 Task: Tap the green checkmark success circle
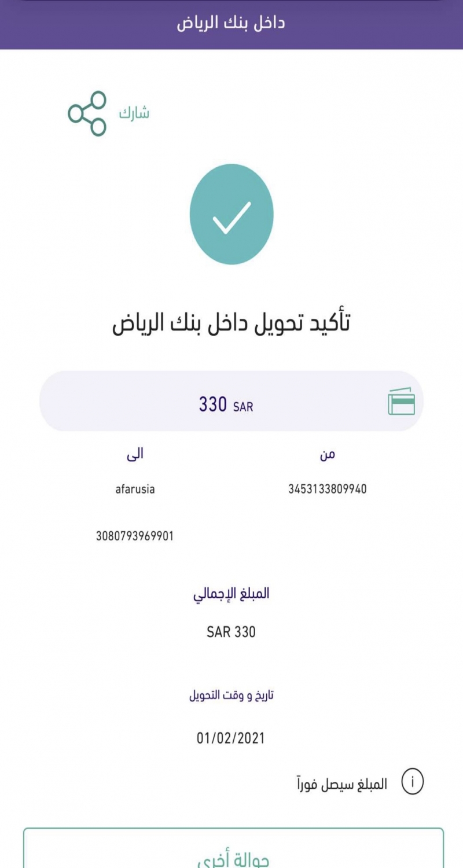(231, 214)
